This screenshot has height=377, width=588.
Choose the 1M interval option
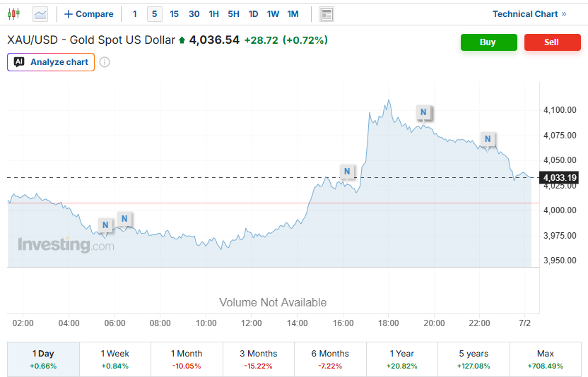pos(293,14)
